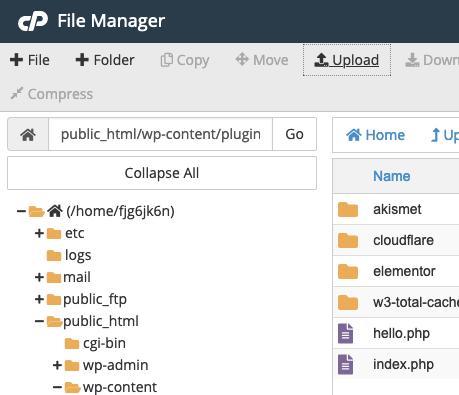Click the index.php file icon
Screen dimensions: 459x395
tap(345, 364)
